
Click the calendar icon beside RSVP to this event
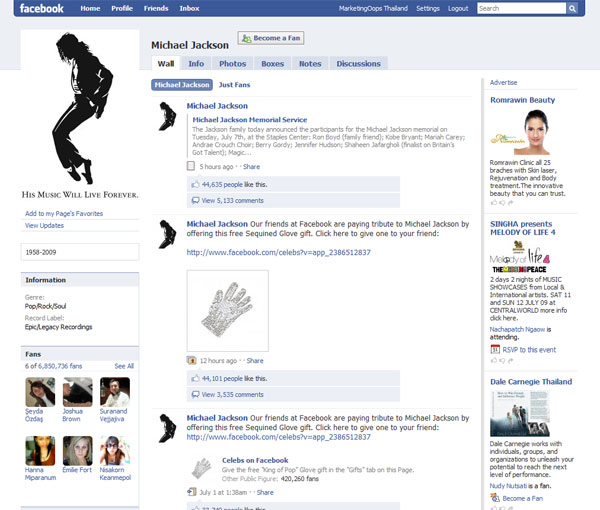click(x=495, y=349)
